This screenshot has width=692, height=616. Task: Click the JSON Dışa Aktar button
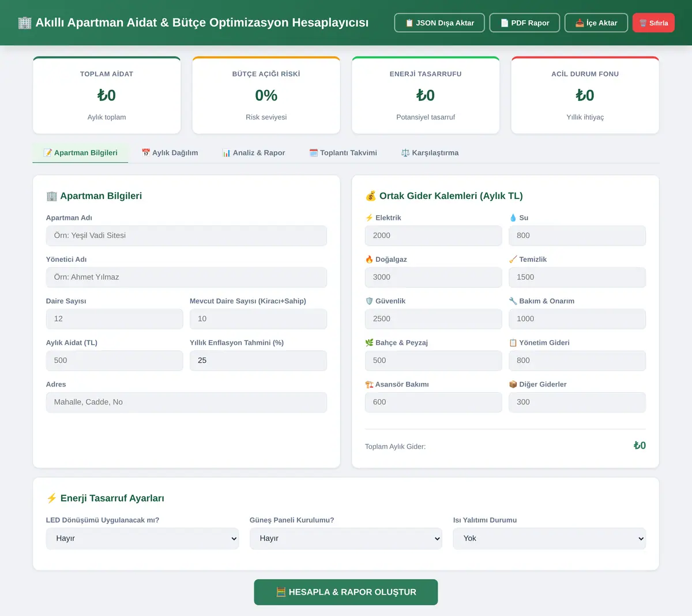pos(439,23)
